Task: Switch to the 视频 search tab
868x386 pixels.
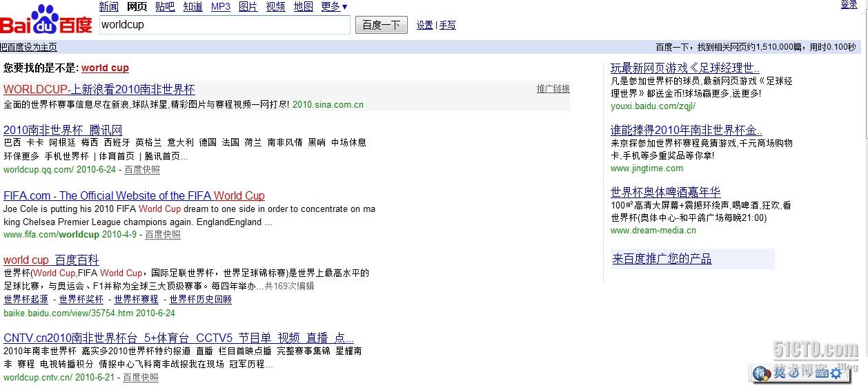Action: [276, 6]
